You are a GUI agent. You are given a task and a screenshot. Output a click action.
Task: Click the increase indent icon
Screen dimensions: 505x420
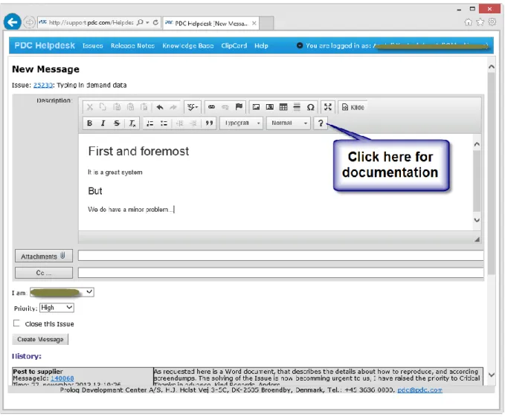coord(193,123)
